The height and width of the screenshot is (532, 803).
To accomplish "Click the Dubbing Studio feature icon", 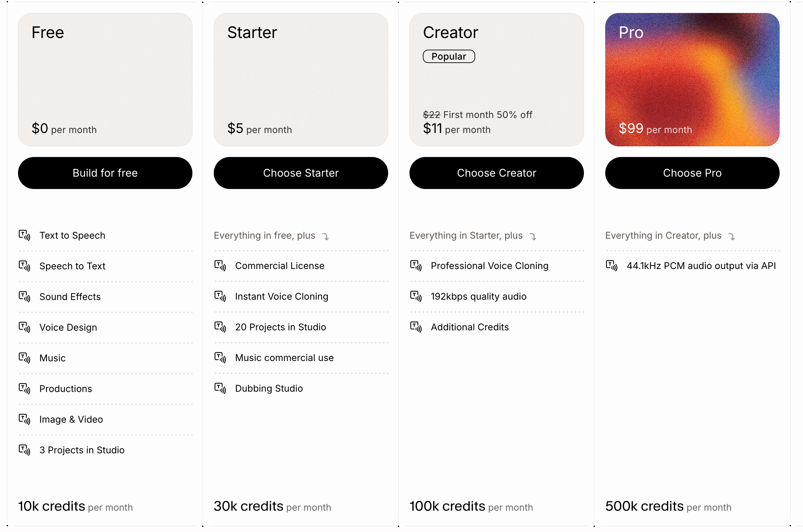I will click(x=220, y=388).
